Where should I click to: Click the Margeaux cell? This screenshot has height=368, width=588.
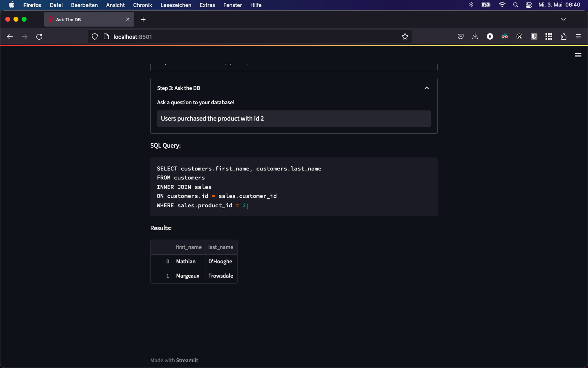[x=189, y=276]
